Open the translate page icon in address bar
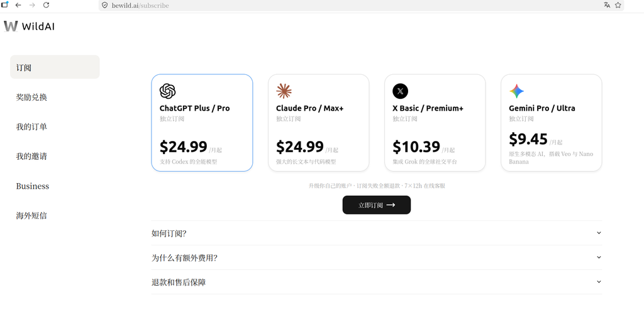644x331 pixels. coord(607,5)
